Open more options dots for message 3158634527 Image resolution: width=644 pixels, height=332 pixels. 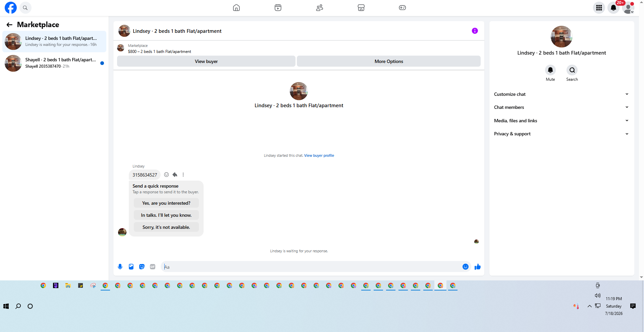click(x=183, y=175)
